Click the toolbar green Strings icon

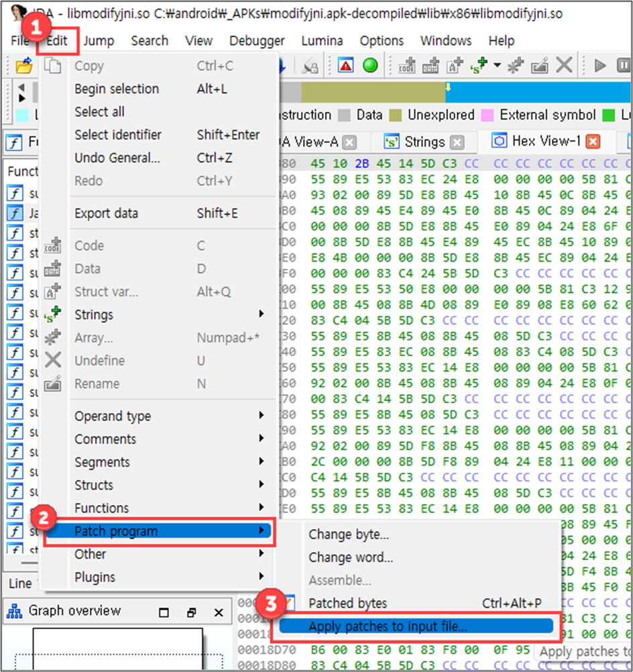(478, 65)
